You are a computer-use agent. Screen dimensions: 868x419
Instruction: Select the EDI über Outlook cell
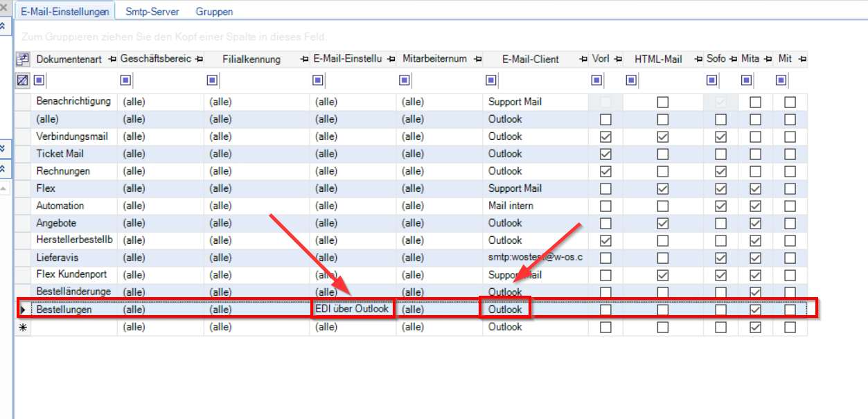[x=353, y=310]
